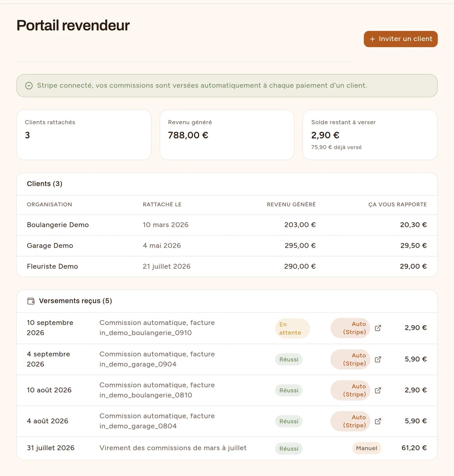Screen dimensions: 454x476
Task: Click the wallet icon beside Versements reçus
Action: point(31,301)
